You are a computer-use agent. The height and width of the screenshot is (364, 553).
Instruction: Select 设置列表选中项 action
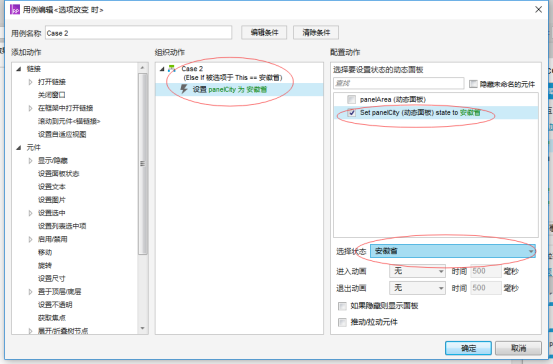click(x=62, y=226)
